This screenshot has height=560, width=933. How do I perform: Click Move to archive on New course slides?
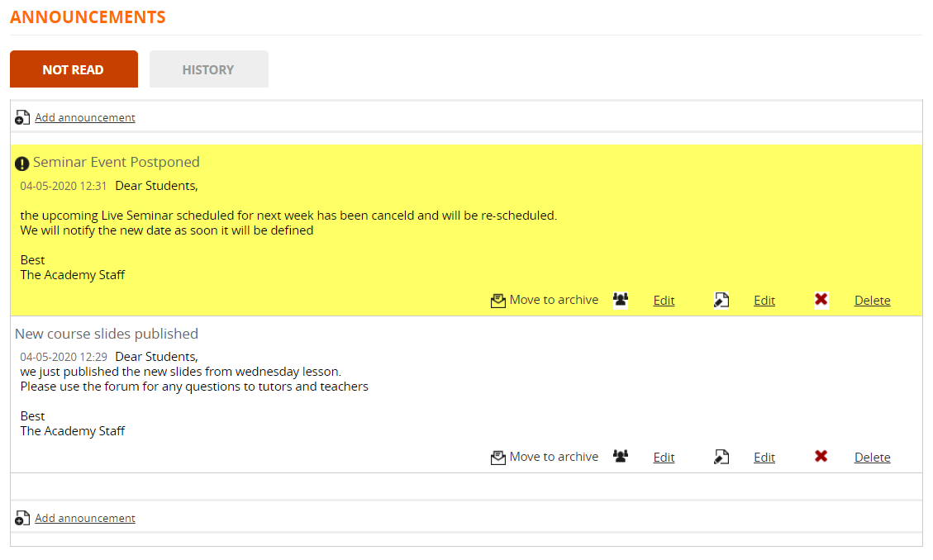[555, 457]
